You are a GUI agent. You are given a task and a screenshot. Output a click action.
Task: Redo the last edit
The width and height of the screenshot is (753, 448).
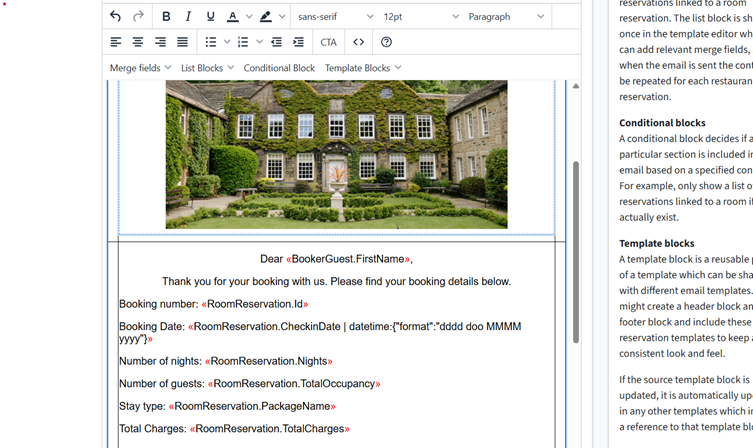pyautogui.click(x=138, y=16)
